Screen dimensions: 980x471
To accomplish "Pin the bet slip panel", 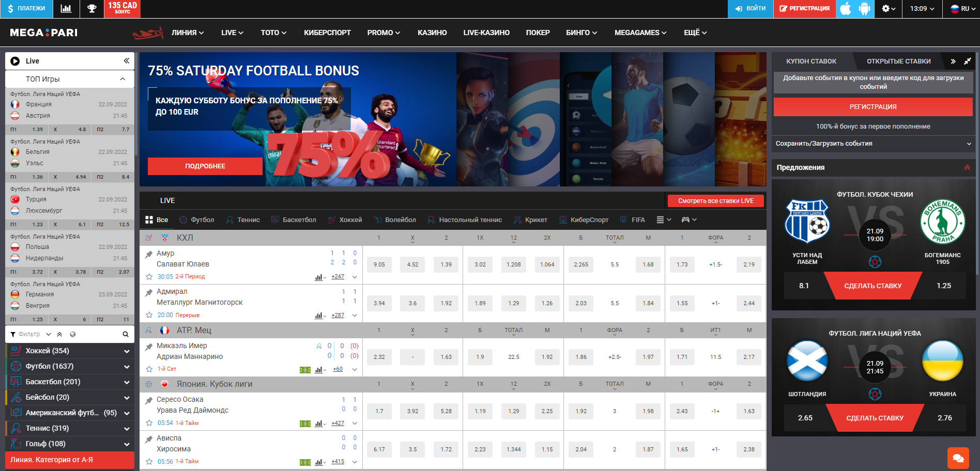I will pos(968,61).
